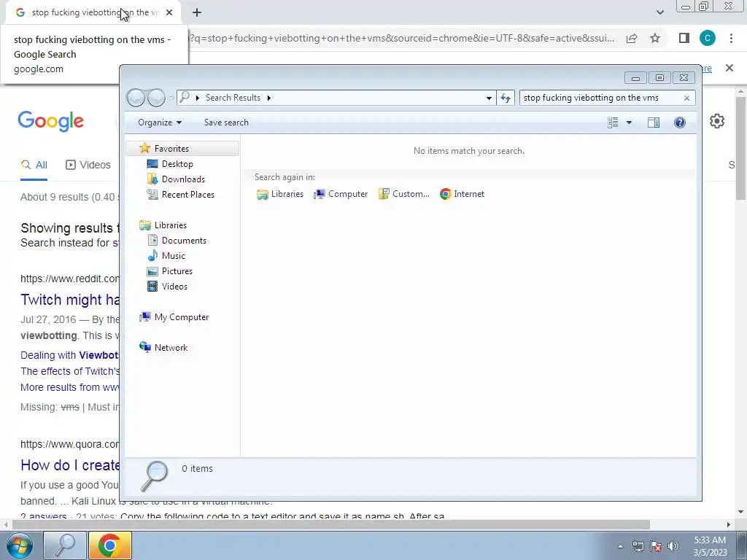The image size is (747, 560).
Task: Open the 'Twitch might ha...' Reddit result
Action: (x=70, y=300)
